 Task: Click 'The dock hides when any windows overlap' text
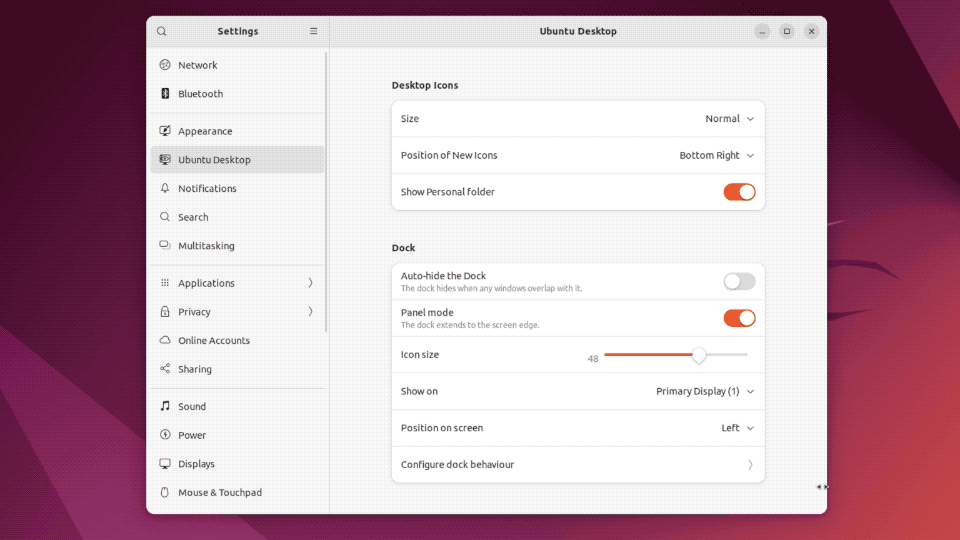(x=491, y=288)
